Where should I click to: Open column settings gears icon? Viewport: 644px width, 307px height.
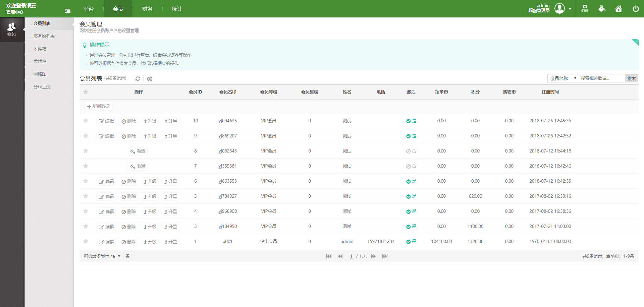(149, 79)
